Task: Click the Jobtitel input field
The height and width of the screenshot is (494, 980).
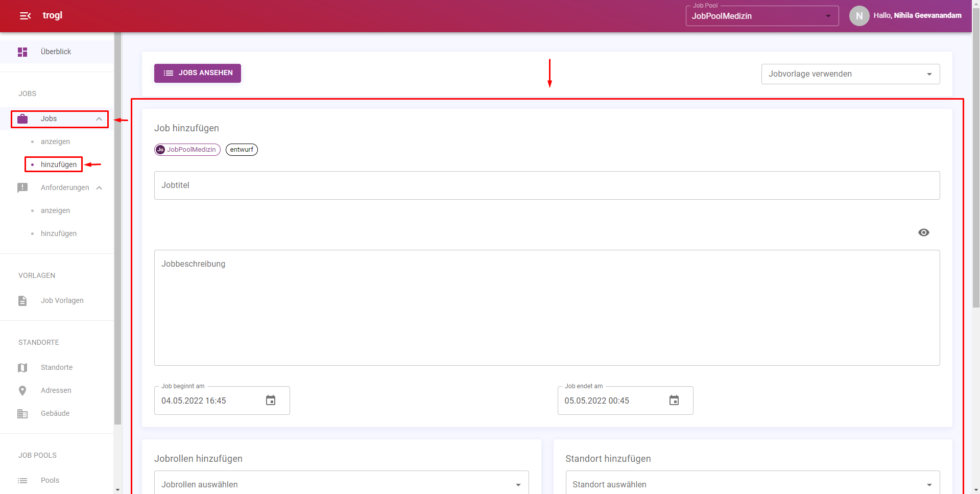Action: [546, 185]
